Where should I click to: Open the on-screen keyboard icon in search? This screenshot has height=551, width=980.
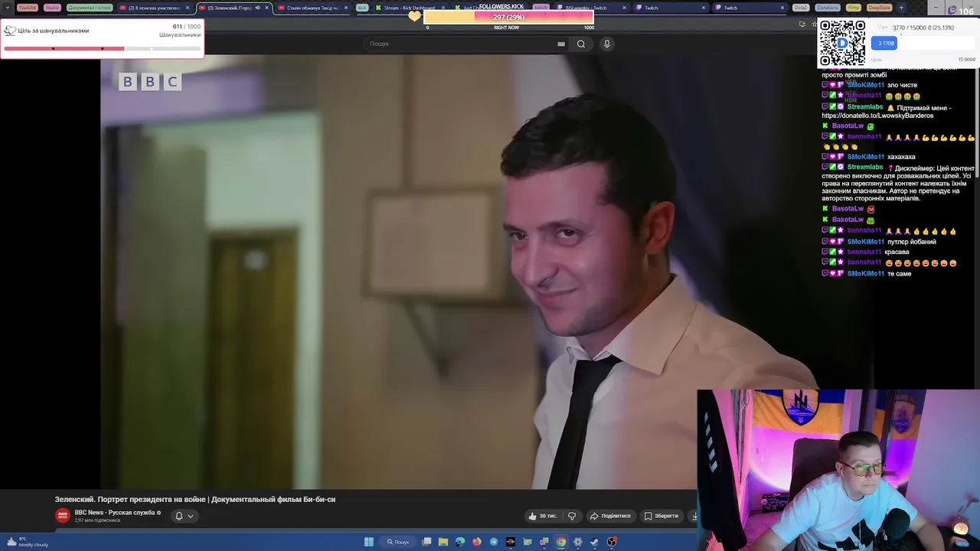tap(561, 44)
